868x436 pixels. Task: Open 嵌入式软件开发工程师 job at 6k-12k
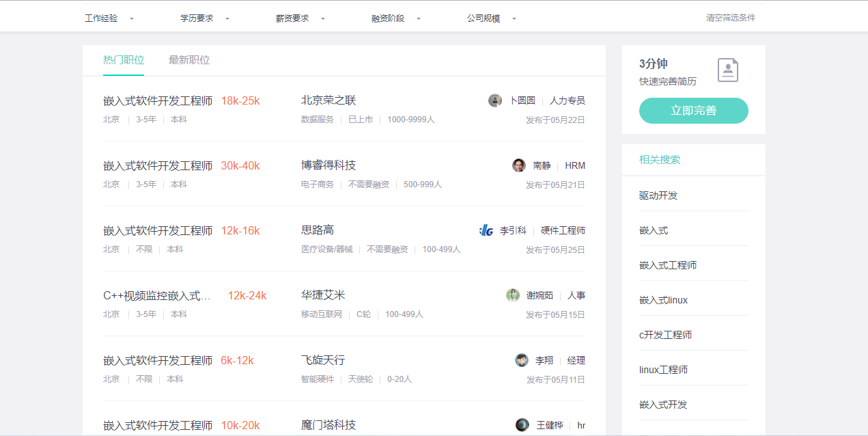(158, 360)
